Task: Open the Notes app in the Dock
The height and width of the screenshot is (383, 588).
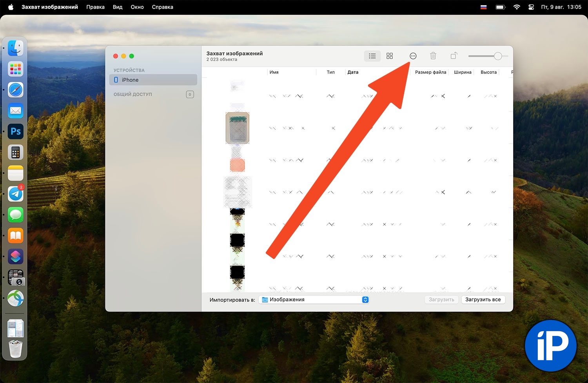Action: point(16,173)
